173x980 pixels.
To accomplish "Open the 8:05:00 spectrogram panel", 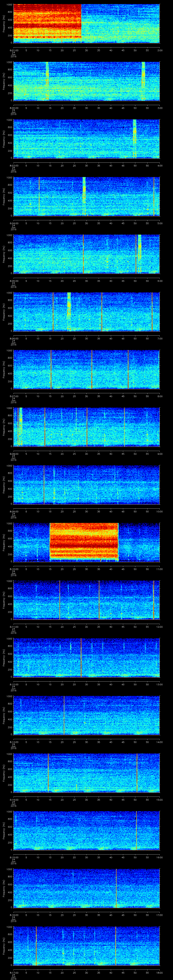I will pyautogui.click(x=87, y=254).
